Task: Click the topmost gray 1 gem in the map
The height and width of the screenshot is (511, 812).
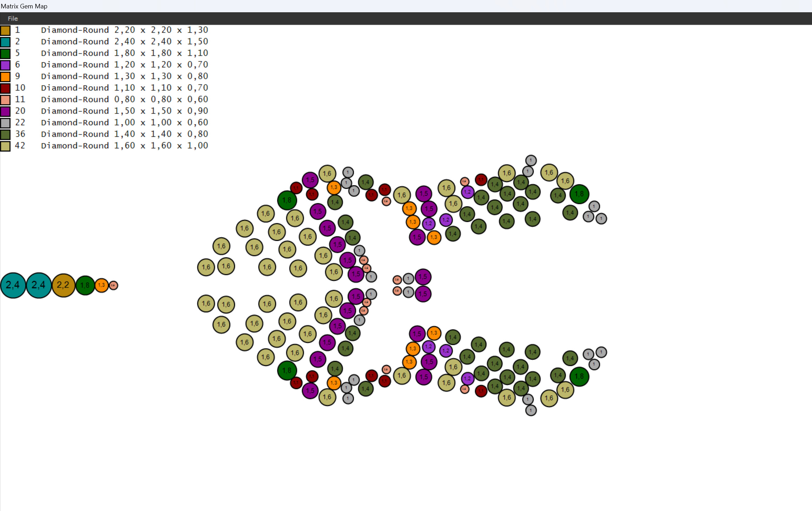Action: pos(531,161)
